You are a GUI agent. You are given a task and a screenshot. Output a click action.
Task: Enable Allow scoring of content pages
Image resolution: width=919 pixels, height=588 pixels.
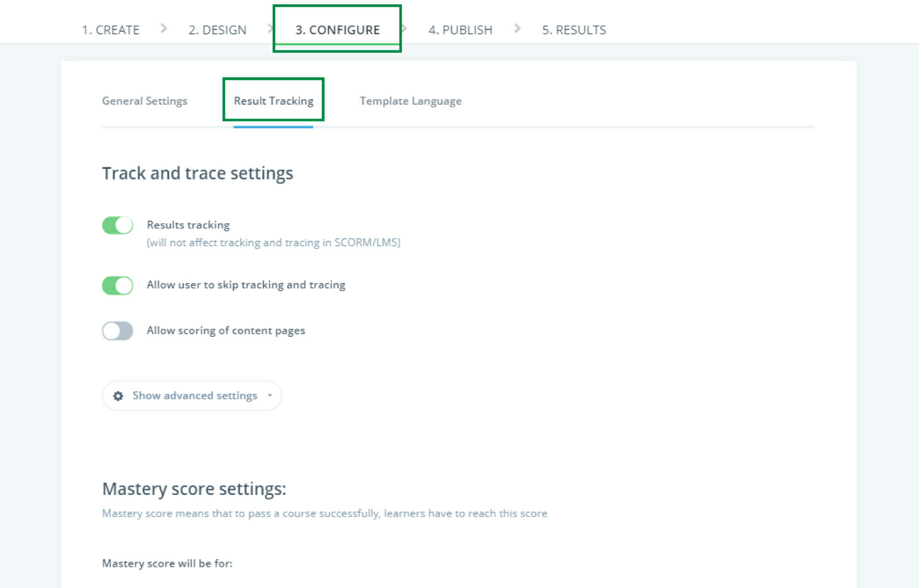click(x=118, y=331)
